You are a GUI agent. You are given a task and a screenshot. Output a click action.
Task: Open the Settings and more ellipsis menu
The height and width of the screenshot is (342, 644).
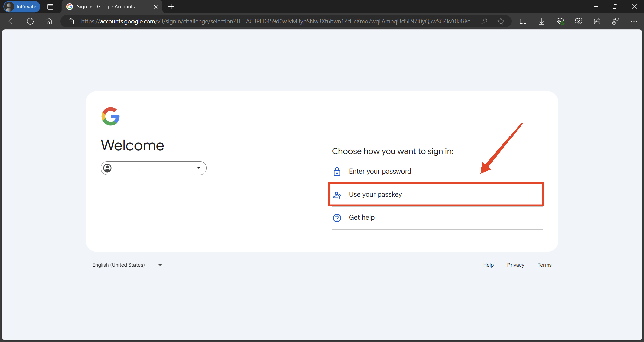[634, 21]
